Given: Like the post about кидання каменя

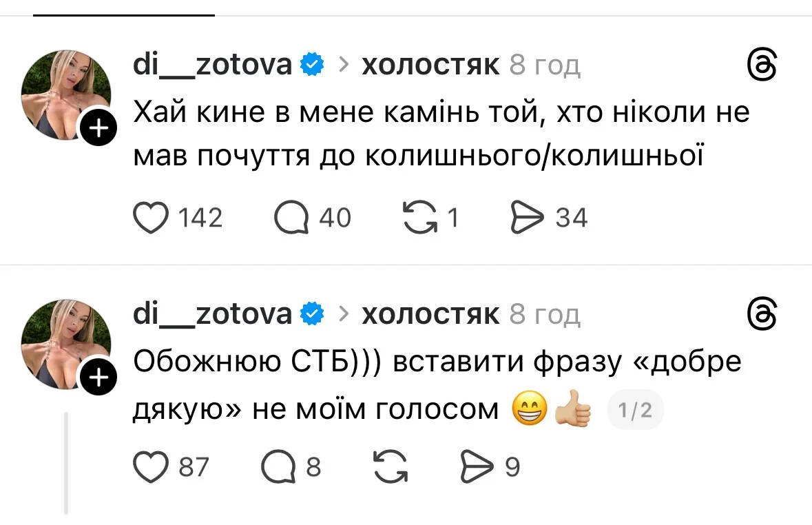Looking at the screenshot, I should point(150,217).
